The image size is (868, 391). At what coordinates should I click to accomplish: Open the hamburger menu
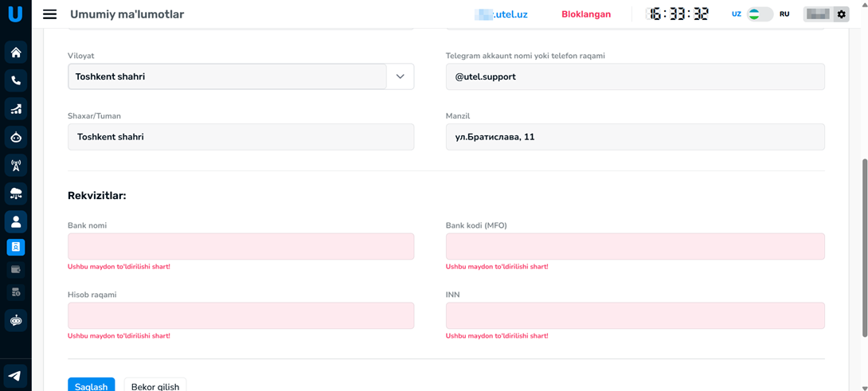click(x=49, y=14)
